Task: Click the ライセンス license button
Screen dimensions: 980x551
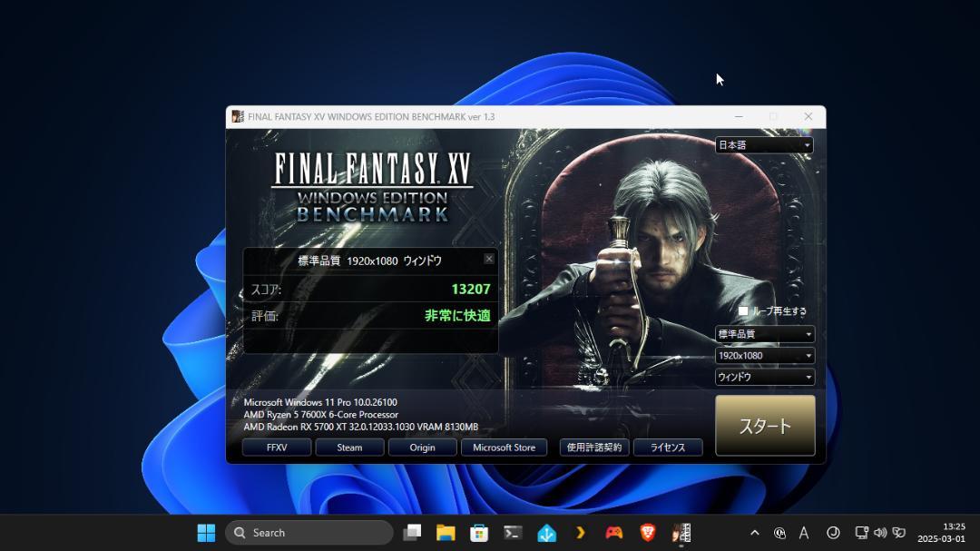Action: click(668, 448)
